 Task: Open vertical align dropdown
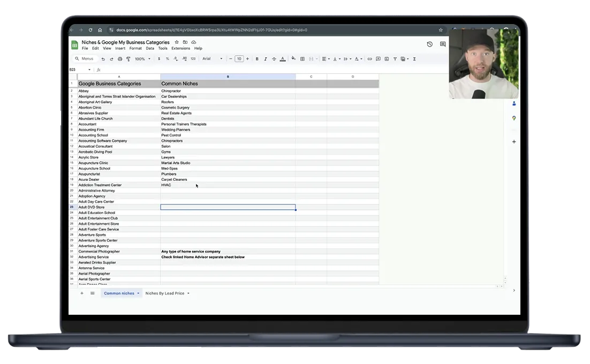337,59
